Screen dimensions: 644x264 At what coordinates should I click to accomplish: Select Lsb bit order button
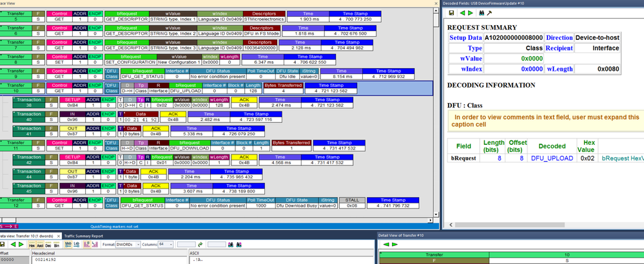(77, 244)
